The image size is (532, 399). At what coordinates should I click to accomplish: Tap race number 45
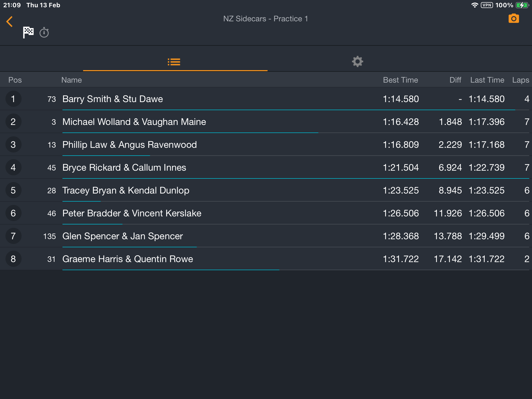[52, 168]
